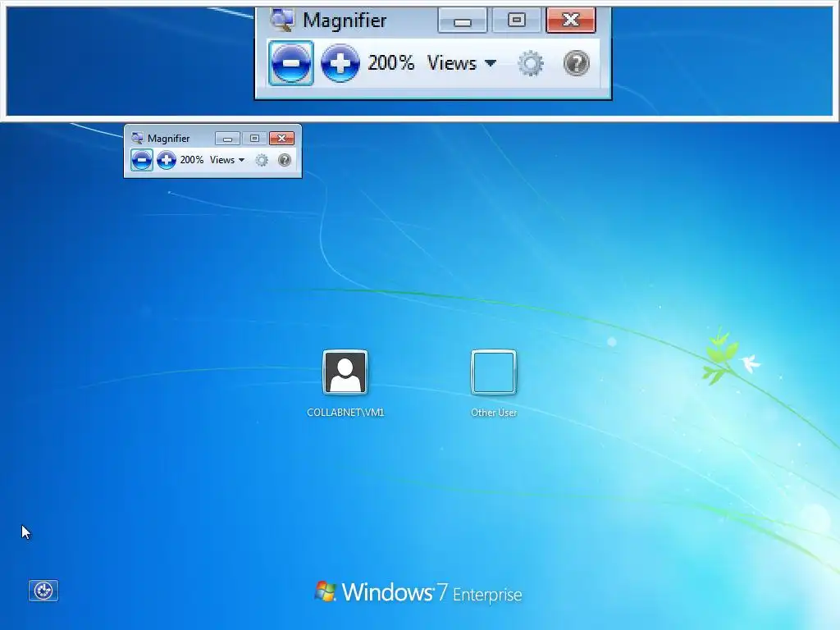This screenshot has height=630, width=840.
Task: Close the small Magnifier window
Action: tap(282, 138)
